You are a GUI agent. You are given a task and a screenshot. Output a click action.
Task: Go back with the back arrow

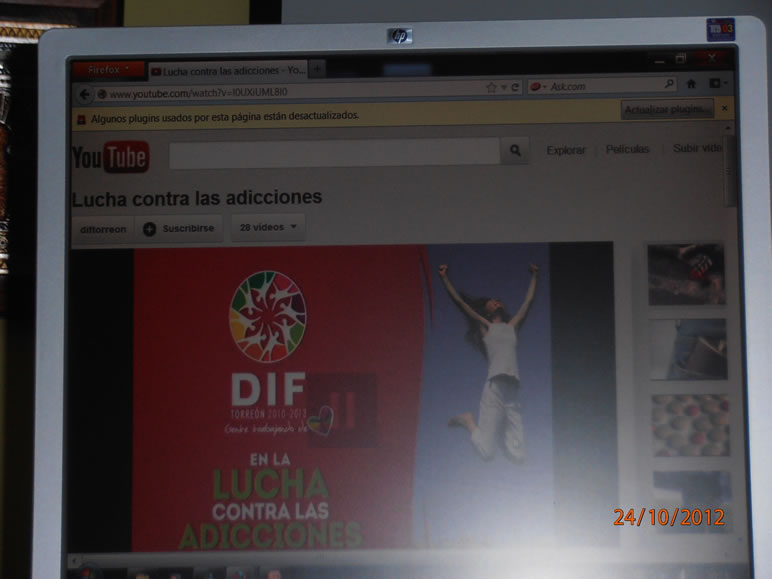coord(85,94)
